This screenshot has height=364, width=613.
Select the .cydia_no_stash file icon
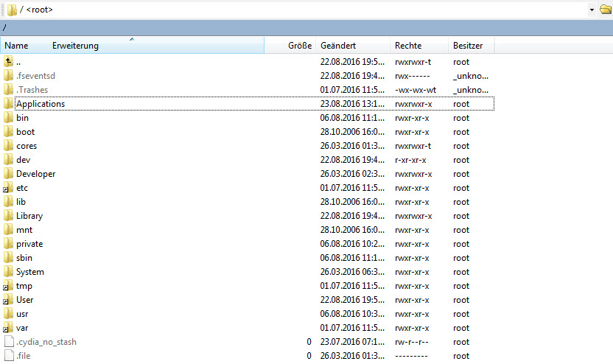(x=9, y=342)
